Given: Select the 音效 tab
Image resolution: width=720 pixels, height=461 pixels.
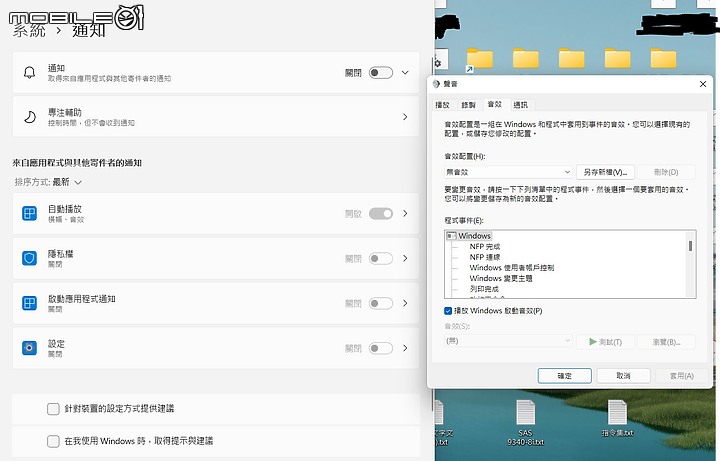Looking at the screenshot, I should pos(495,104).
